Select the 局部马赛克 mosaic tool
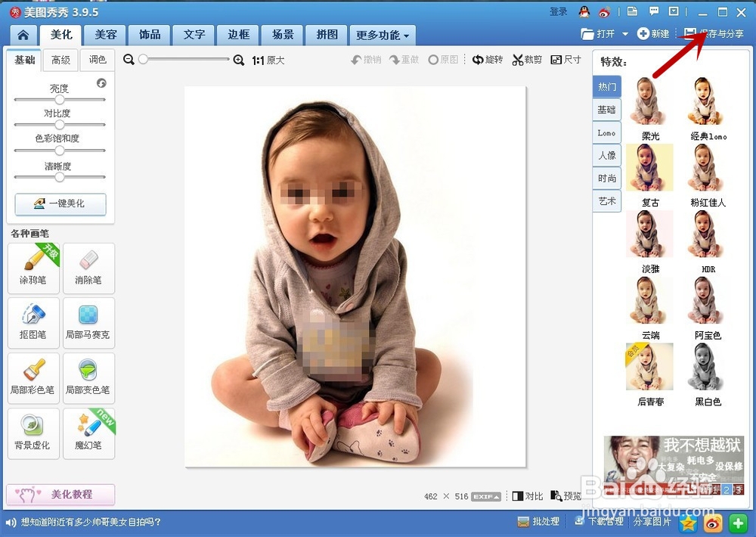 point(88,323)
